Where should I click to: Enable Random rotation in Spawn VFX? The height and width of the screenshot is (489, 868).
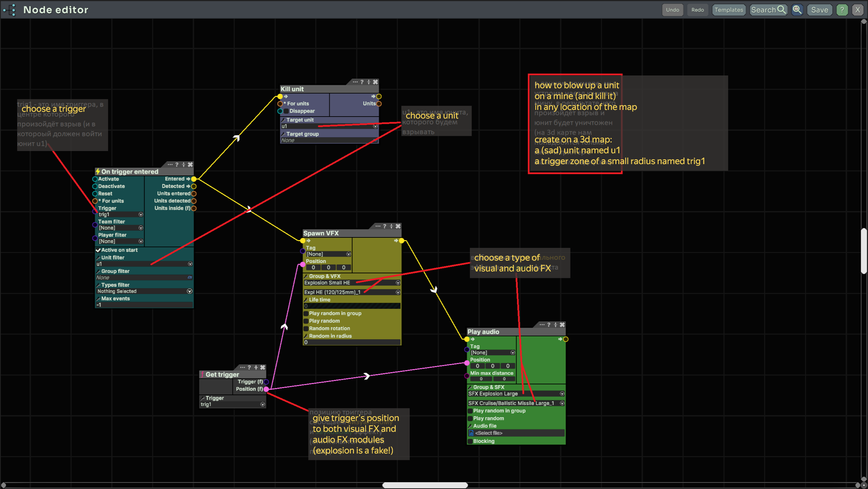306,329
